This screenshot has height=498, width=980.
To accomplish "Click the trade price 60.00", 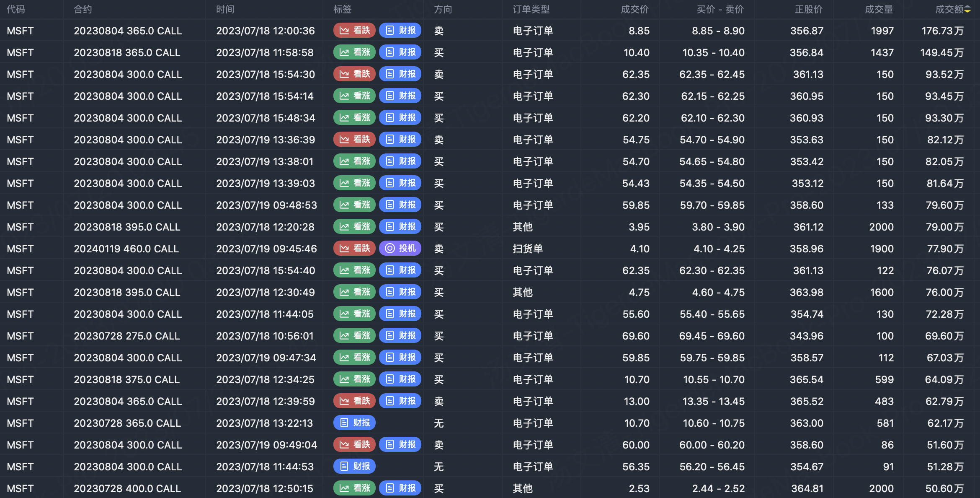I will [x=636, y=445].
